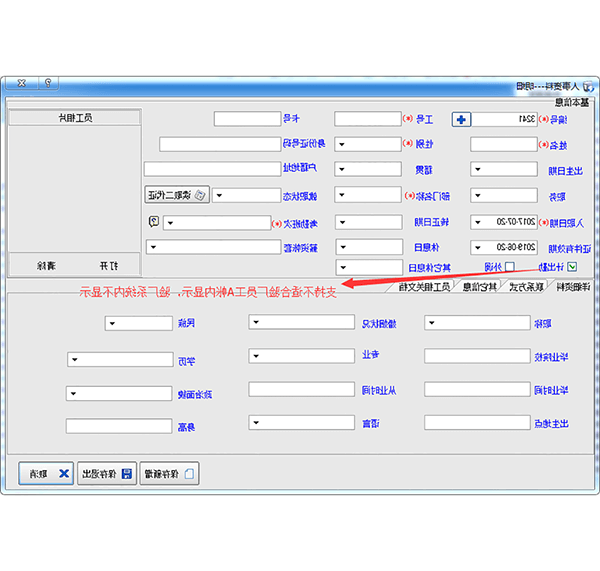Click the blue plus icon beside 编号

tap(461, 119)
